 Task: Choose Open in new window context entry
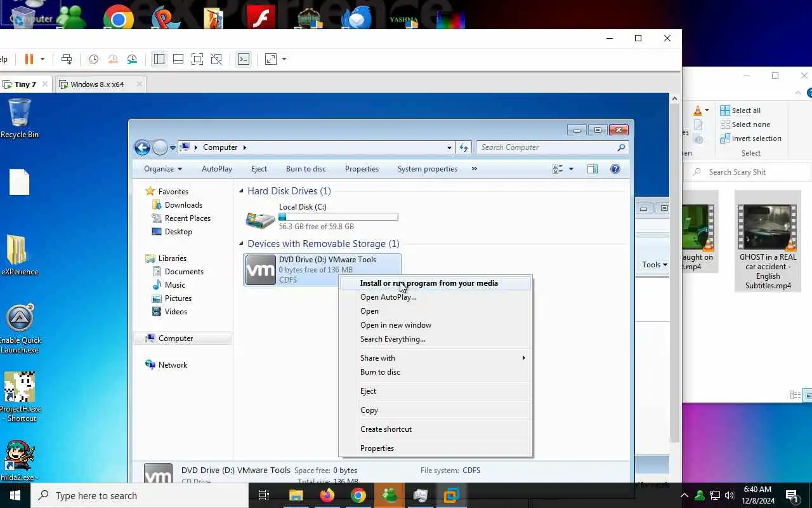pyautogui.click(x=436, y=325)
